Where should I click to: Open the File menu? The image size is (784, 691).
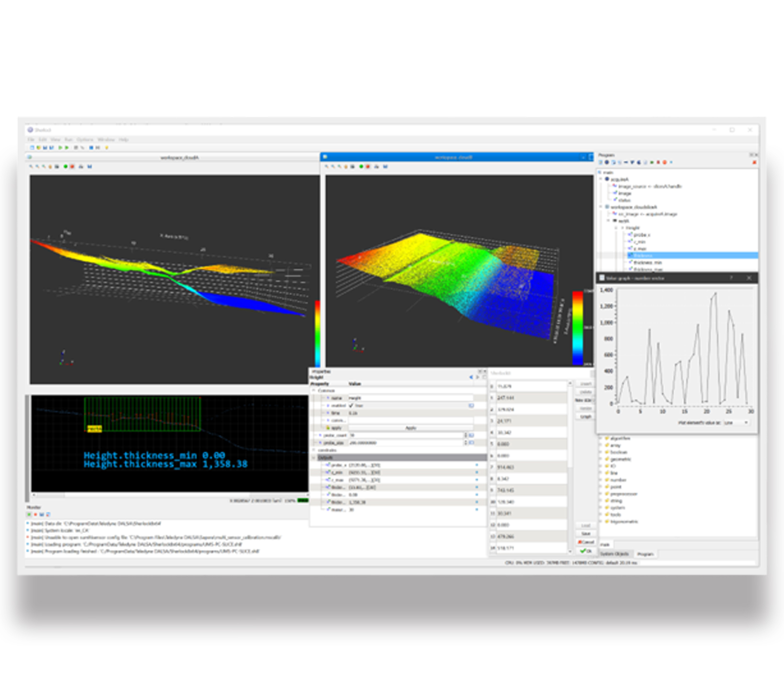tap(31, 140)
